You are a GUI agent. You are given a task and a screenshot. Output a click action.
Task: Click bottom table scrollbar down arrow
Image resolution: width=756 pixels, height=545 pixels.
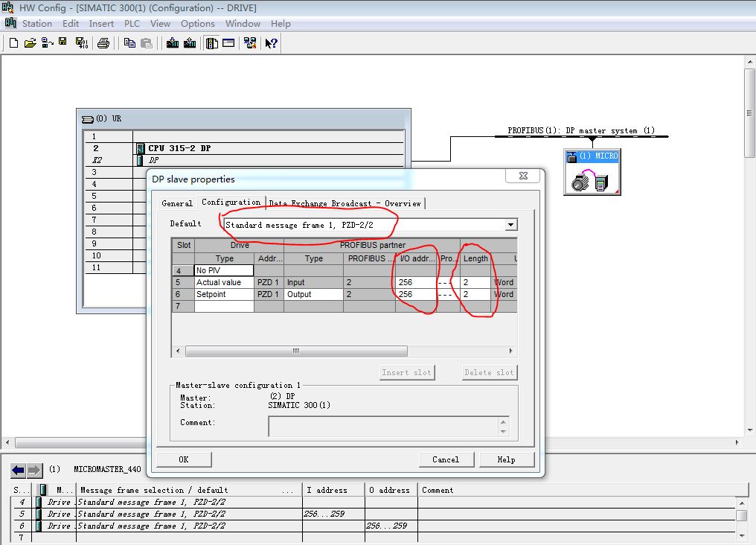click(x=743, y=536)
